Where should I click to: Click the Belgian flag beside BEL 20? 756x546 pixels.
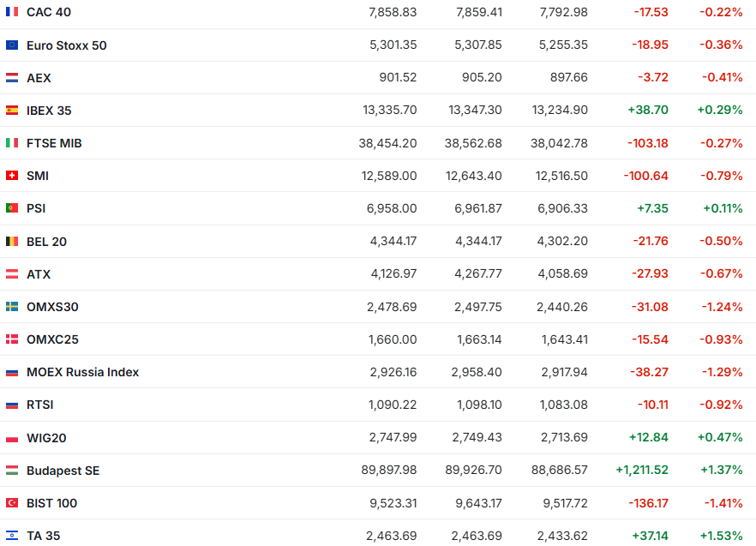click(12, 242)
